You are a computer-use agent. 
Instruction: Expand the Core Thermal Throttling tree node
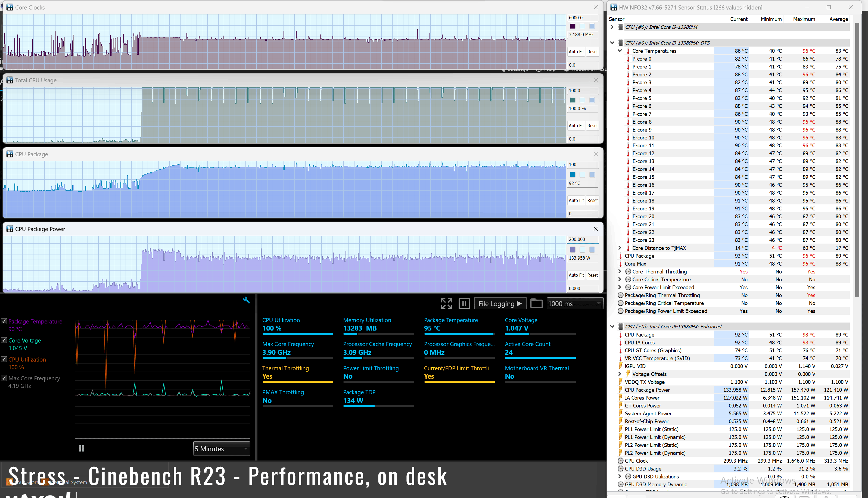[x=619, y=272]
